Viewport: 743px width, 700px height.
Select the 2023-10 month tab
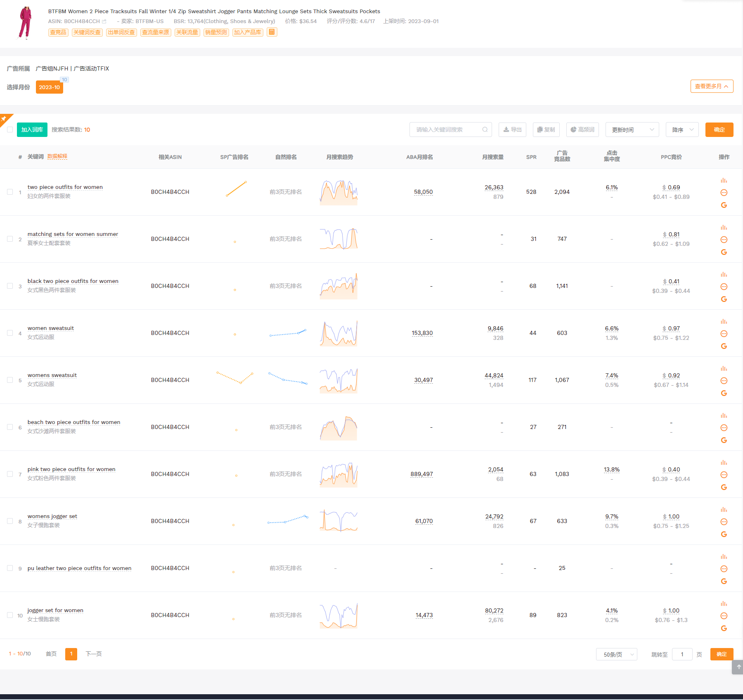point(49,87)
